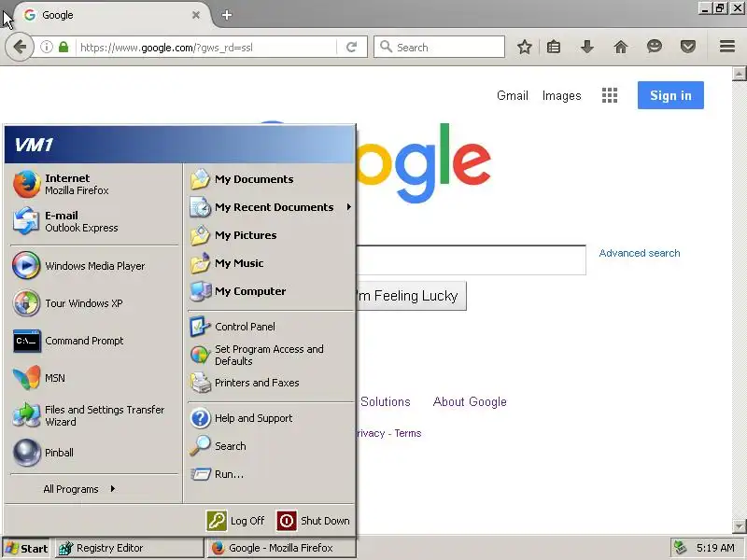This screenshot has width=747, height=560.
Task: Open Windows Media Player
Action: coord(93,266)
